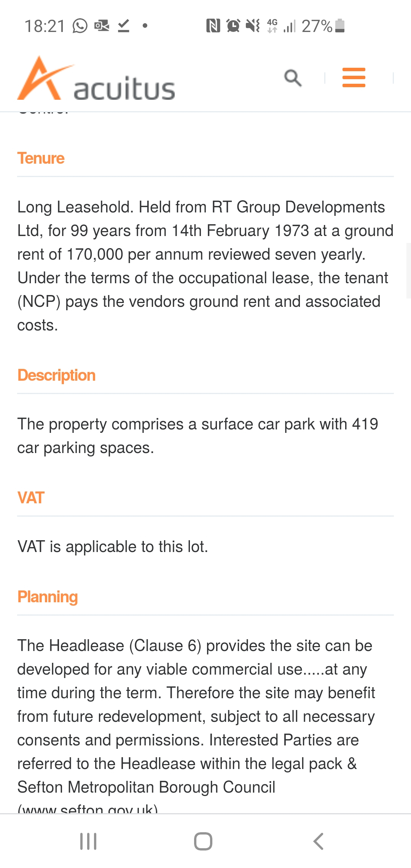This screenshot has height=868, width=411.
Task: Tap the battery indicator icon
Action: [x=340, y=26]
